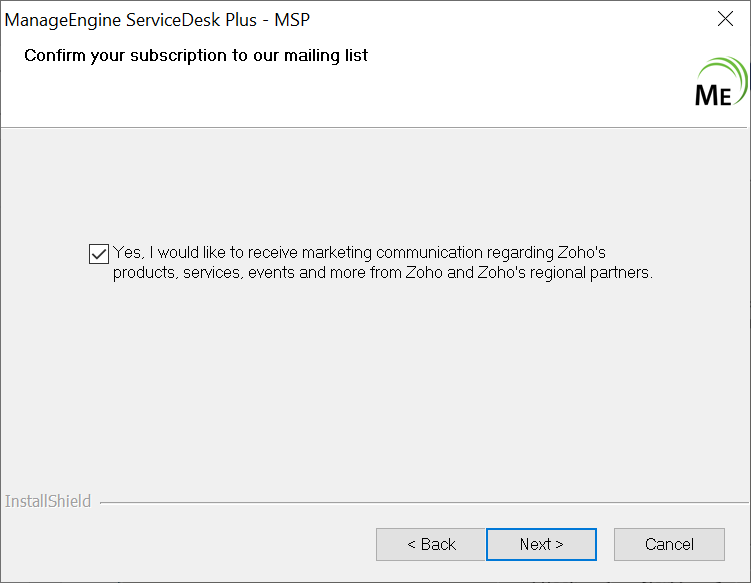
Task: Click the tick mark inside the checkbox
Action: (98, 253)
